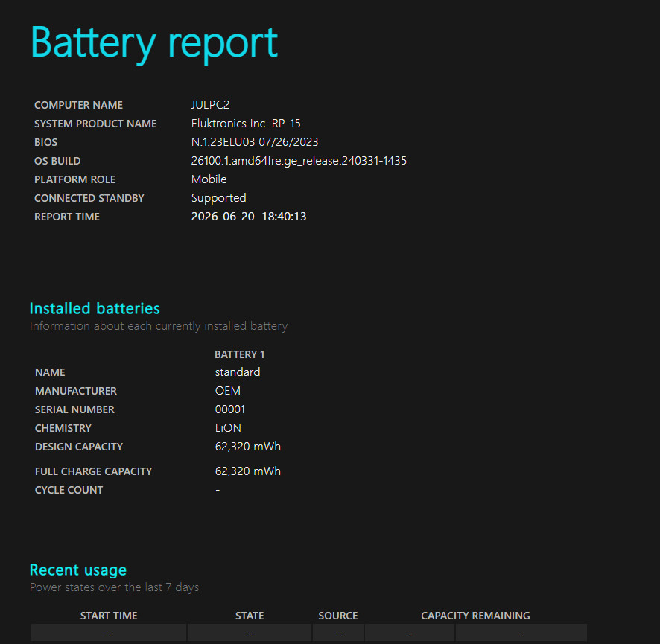Click 'Information about each currently installed battery' subtitle
Screen dimensions: 660x644
point(158,326)
